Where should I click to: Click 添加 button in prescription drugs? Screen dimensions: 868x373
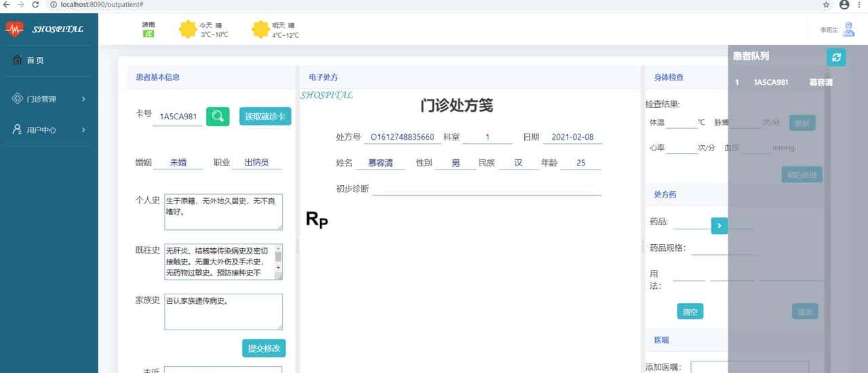pyautogui.click(x=805, y=312)
